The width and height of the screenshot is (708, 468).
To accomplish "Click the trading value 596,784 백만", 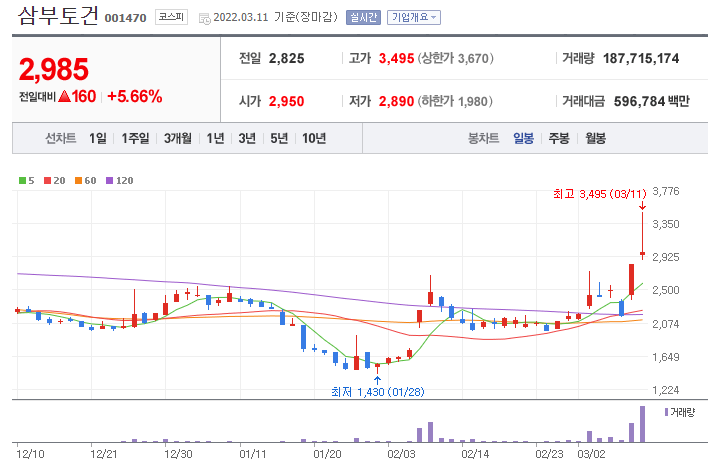I will 652,101.
